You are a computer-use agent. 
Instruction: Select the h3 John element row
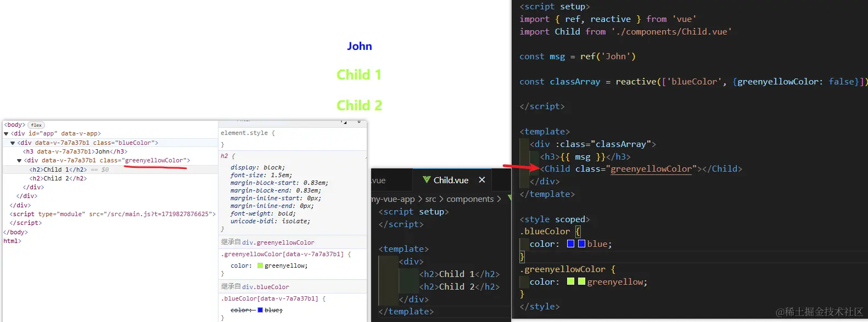[75, 151]
